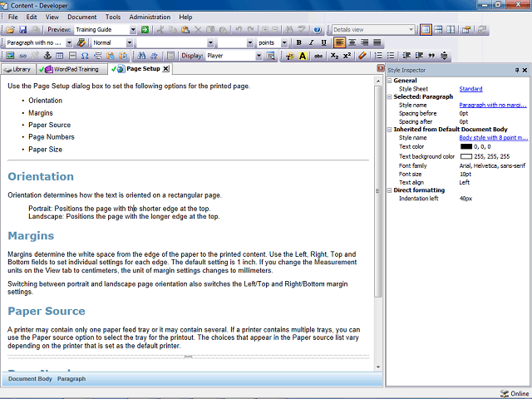Open Help via the blue question mark icon
This screenshot has height=399, width=532.
tap(318, 30)
